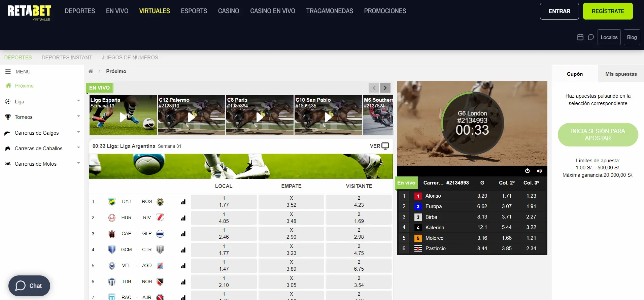
Task: Open the speech bubble icon near Locales
Action: click(590, 37)
